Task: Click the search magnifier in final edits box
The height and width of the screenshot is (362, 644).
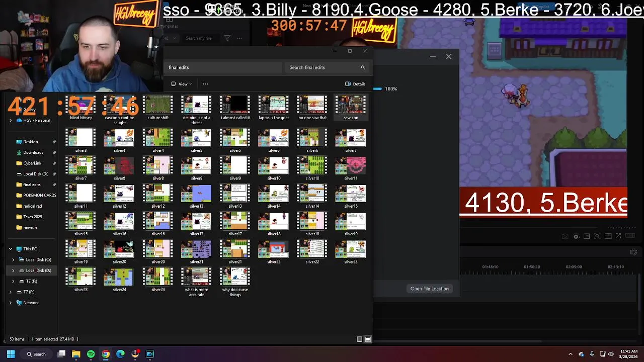Action: pyautogui.click(x=363, y=67)
